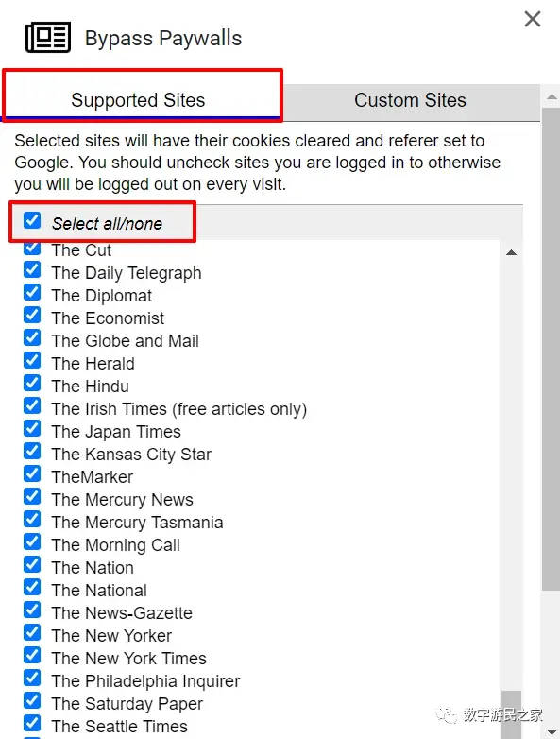Toggle The Philadelphia Inquirer checkbox
Screen dimensions: 560x739
pyautogui.click(x=32, y=678)
